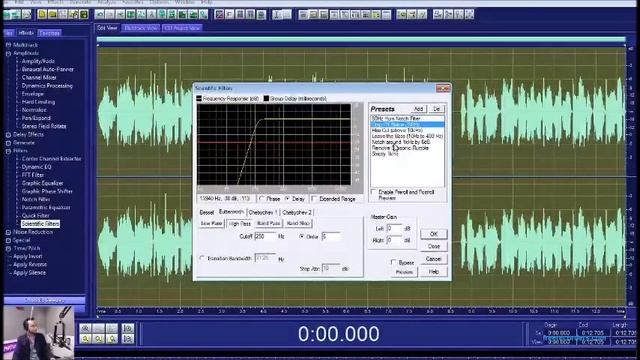Switch to CD Project View tab

182,28
